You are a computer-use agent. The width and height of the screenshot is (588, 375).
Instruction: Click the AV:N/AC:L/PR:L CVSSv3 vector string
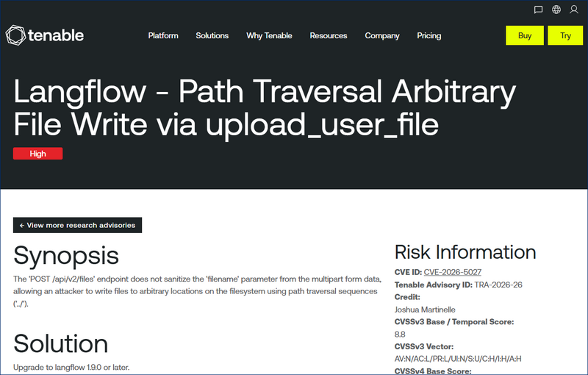coord(458,359)
